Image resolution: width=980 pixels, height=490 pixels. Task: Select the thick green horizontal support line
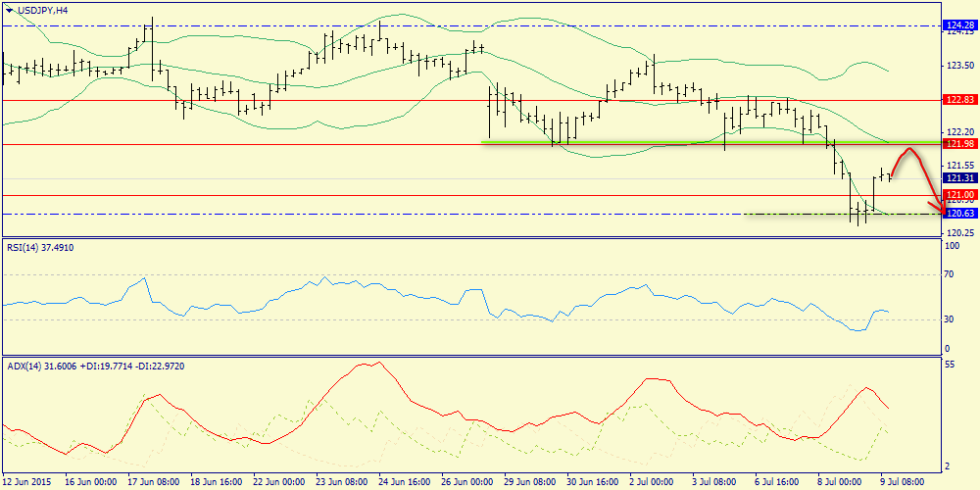click(x=686, y=142)
